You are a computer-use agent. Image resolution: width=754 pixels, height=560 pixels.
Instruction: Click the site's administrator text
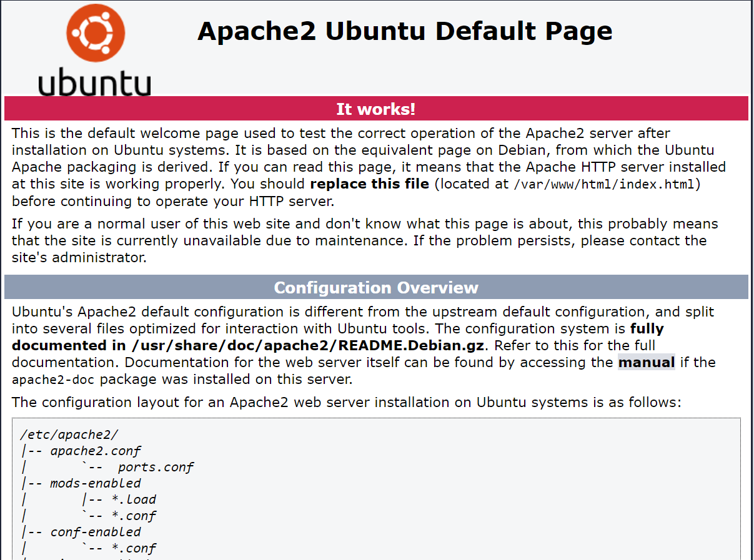pyautogui.click(x=79, y=257)
